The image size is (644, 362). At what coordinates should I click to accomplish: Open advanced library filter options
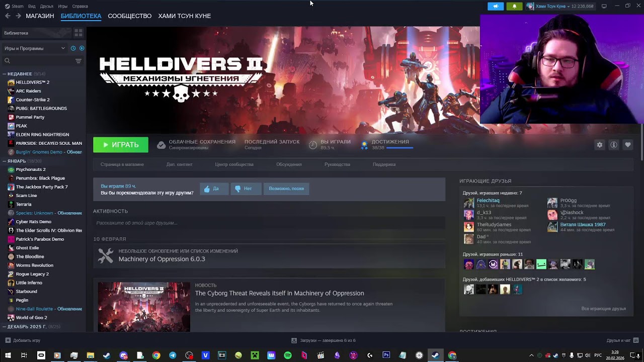78,61
